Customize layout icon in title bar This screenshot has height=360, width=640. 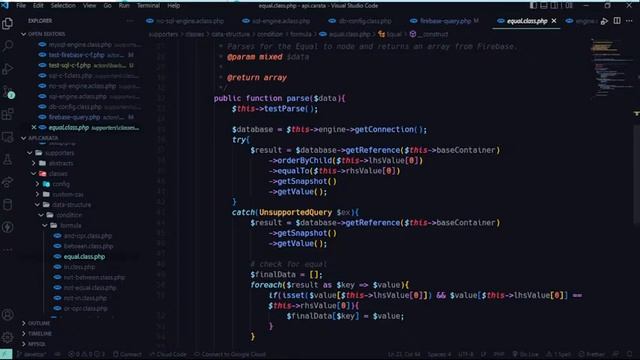[x=569, y=6]
